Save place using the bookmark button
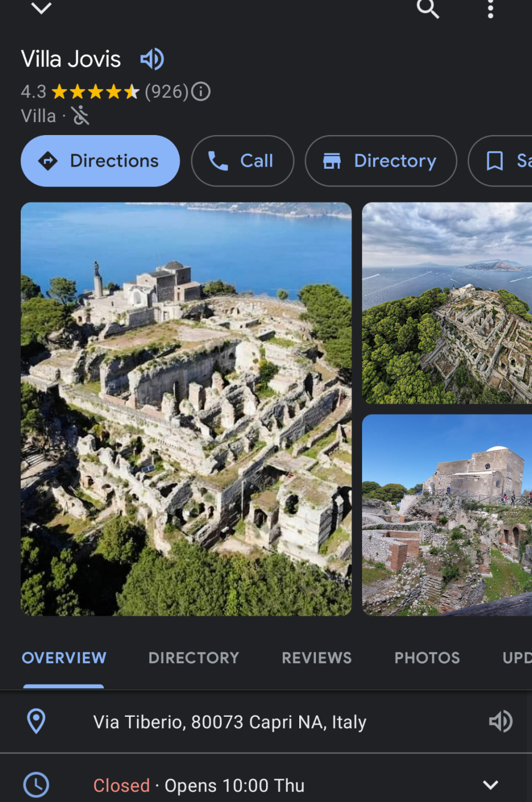532x802 pixels. [501, 161]
